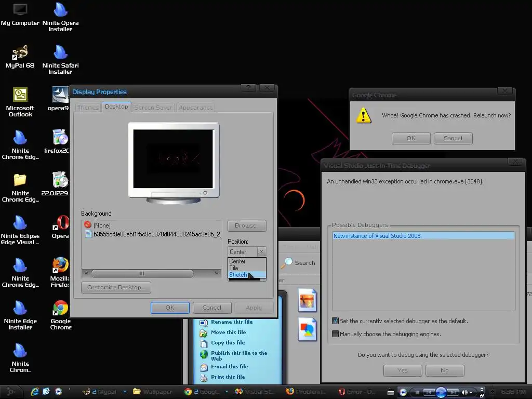Select the firefox20 installer desktop icon
This screenshot has width=532, height=399.
coord(60,142)
